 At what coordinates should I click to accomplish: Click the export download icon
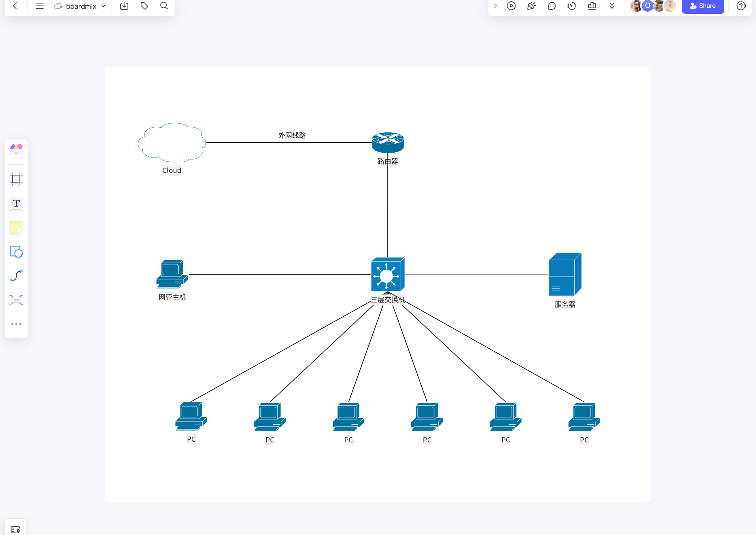pos(124,6)
